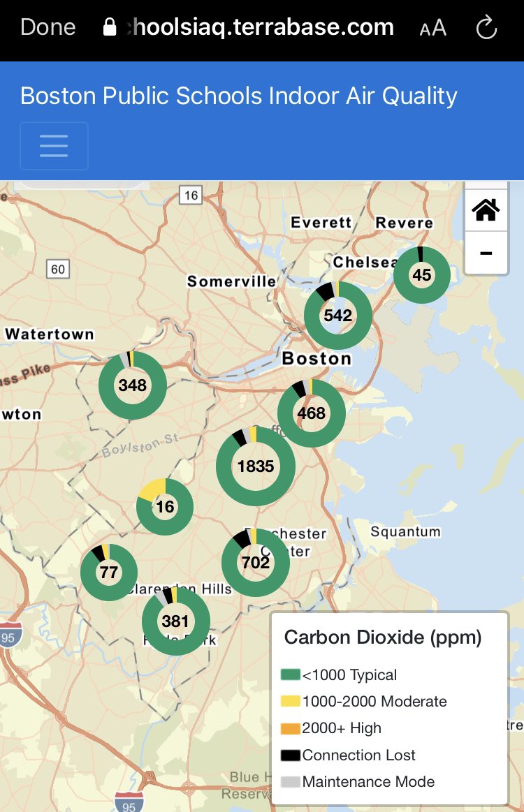Click the Squantum label on the map
Viewport: 524px width, 812px height.
click(x=405, y=532)
